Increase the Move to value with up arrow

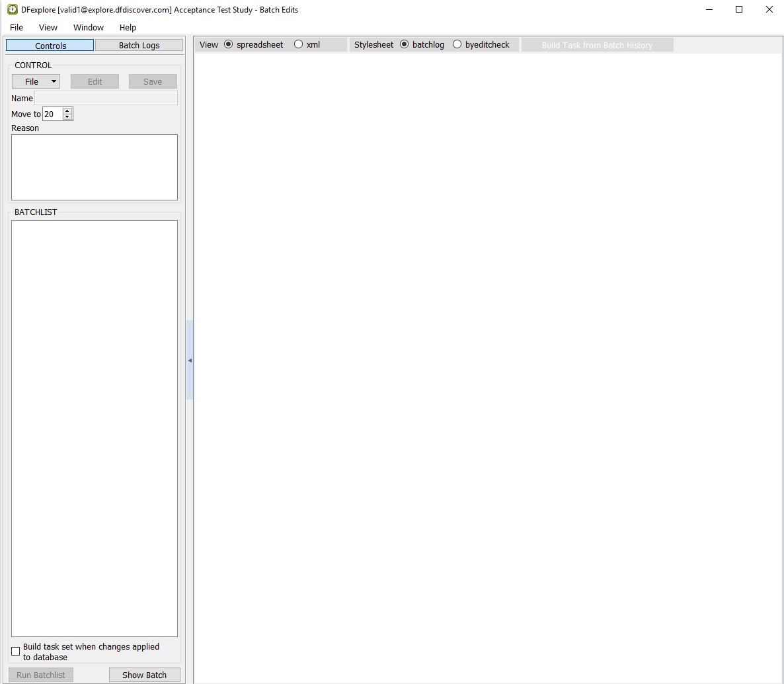(x=67, y=111)
